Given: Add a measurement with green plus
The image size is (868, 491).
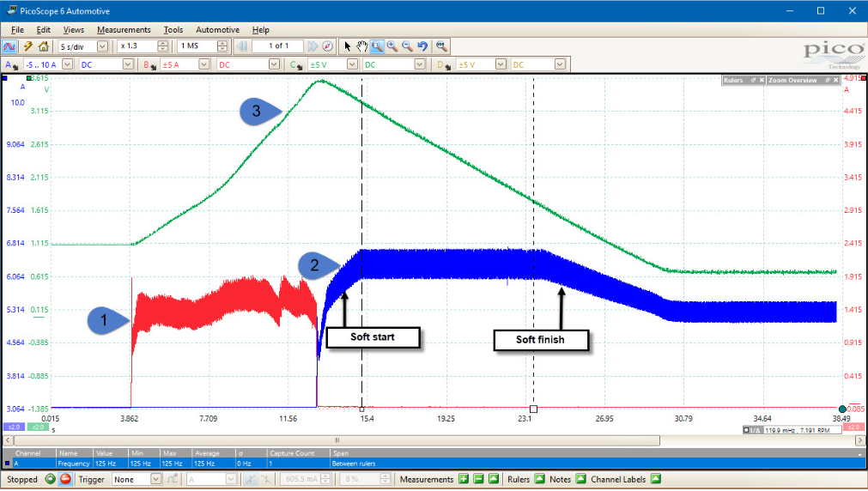Looking at the screenshot, I should coord(464,479).
